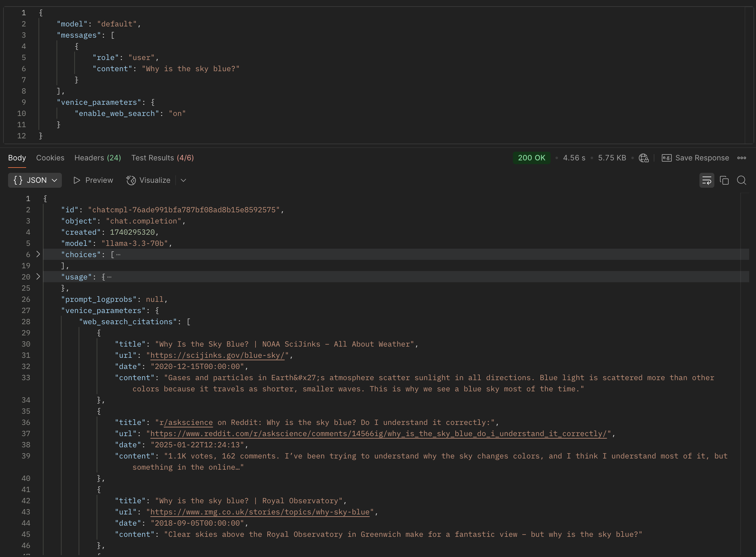Click the example response 'e.g.' icon

(x=667, y=158)
